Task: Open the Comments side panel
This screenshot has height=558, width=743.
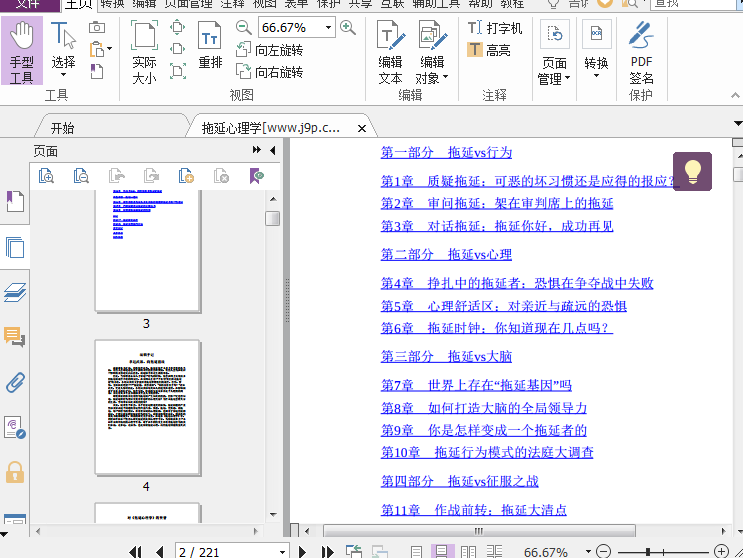Action: coord(15,337)
